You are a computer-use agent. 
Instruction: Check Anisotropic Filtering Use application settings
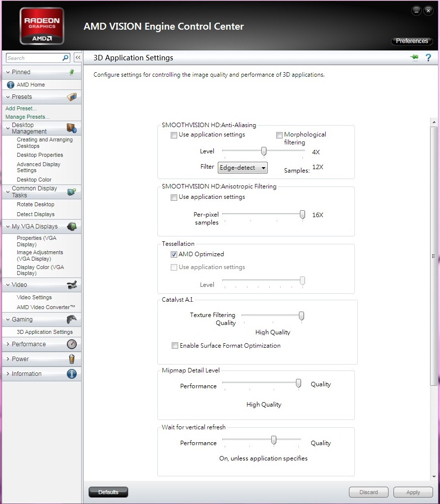click(x=174, y=197)
